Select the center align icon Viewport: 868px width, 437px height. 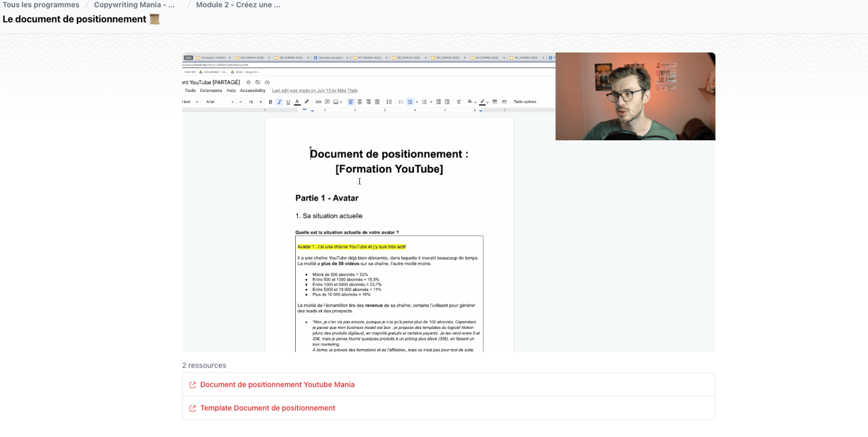click(x=359, y=102)
